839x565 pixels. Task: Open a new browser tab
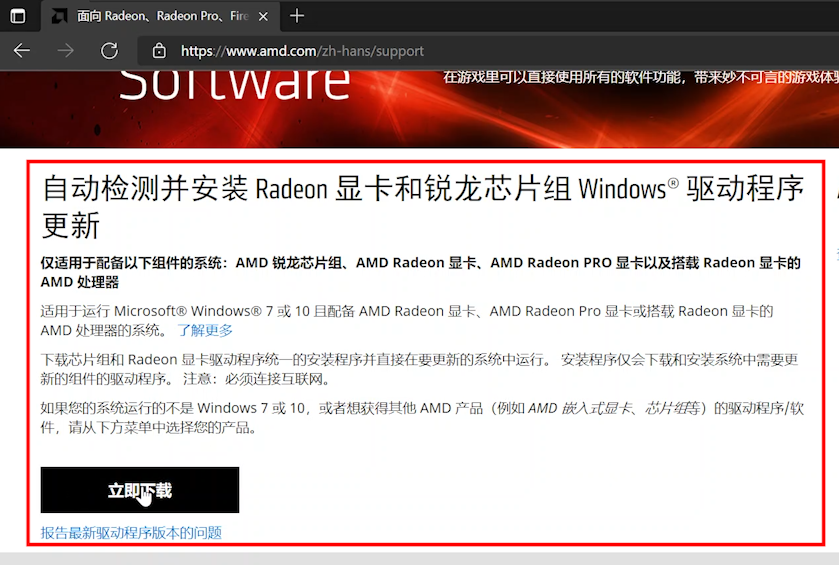297,16
